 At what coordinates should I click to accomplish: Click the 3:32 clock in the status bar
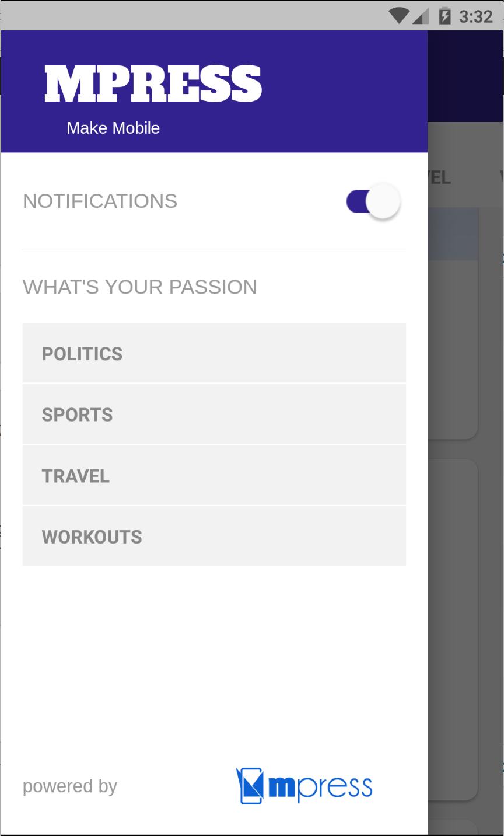[476, 16]
